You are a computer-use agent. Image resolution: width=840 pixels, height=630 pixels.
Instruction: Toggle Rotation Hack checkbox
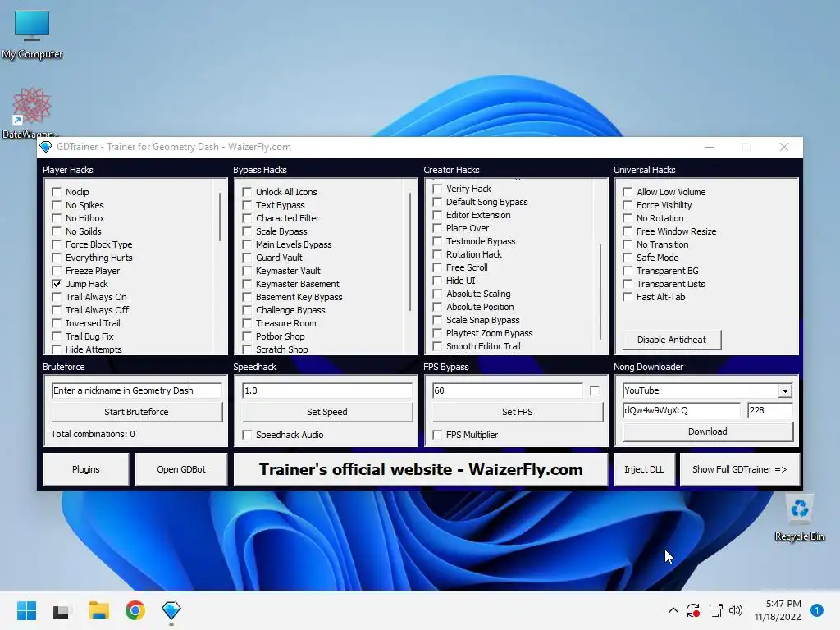437,254
